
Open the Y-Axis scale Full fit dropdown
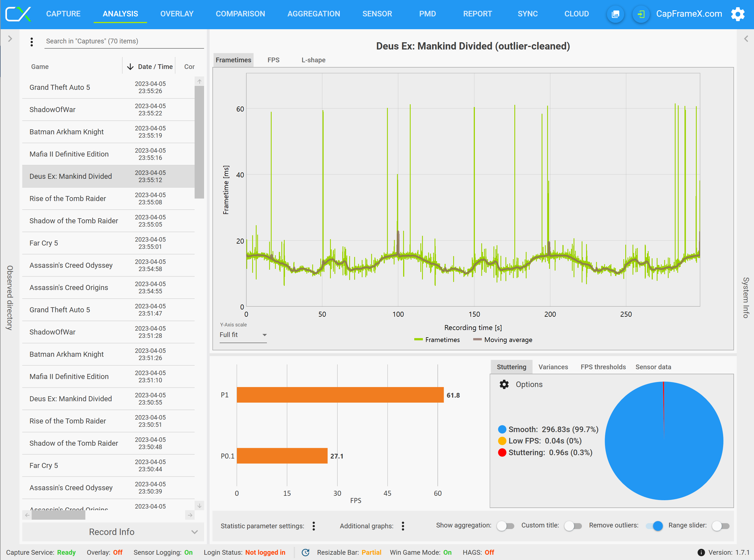click(x=243, y=335)
